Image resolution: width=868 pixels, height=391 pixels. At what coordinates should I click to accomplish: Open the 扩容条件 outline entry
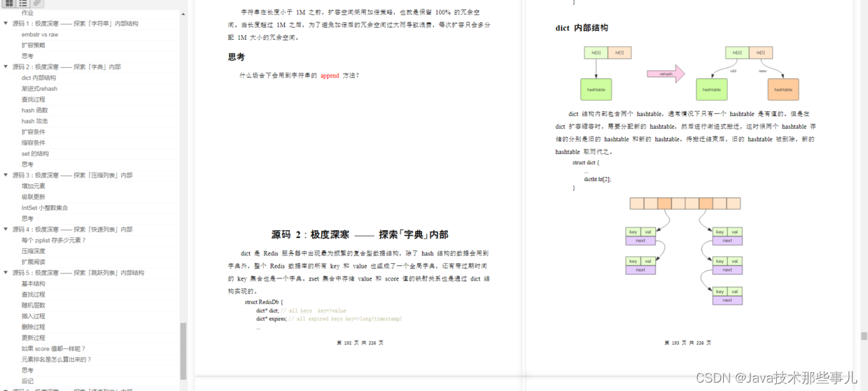(x=33, y=132)
